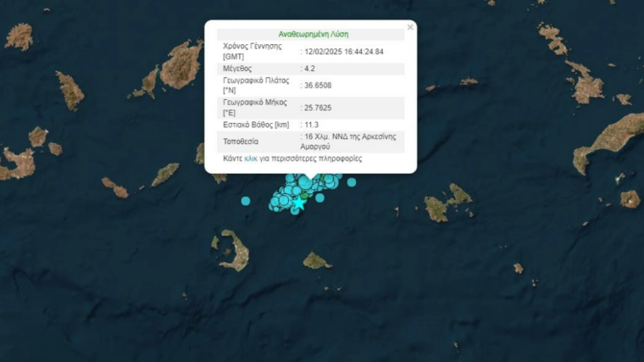Click the cyan star epicenter marker
644x362 pixels.
[299, 203]
